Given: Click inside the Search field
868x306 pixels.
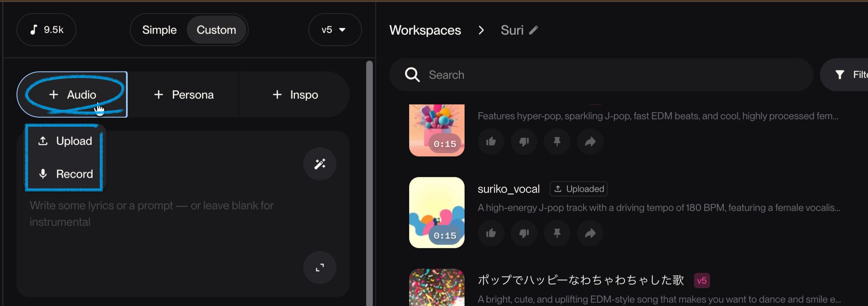Looking at the screenshot, I should (x=599, y=75).
